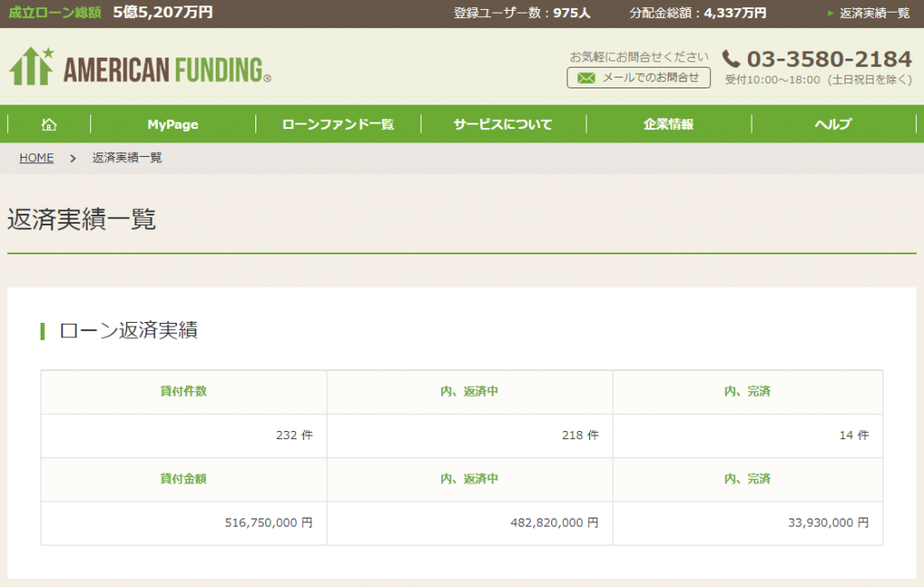The image size is (924, 587).
Task: Click the phone number 03-3580-2184
Action: click(829, 60)
